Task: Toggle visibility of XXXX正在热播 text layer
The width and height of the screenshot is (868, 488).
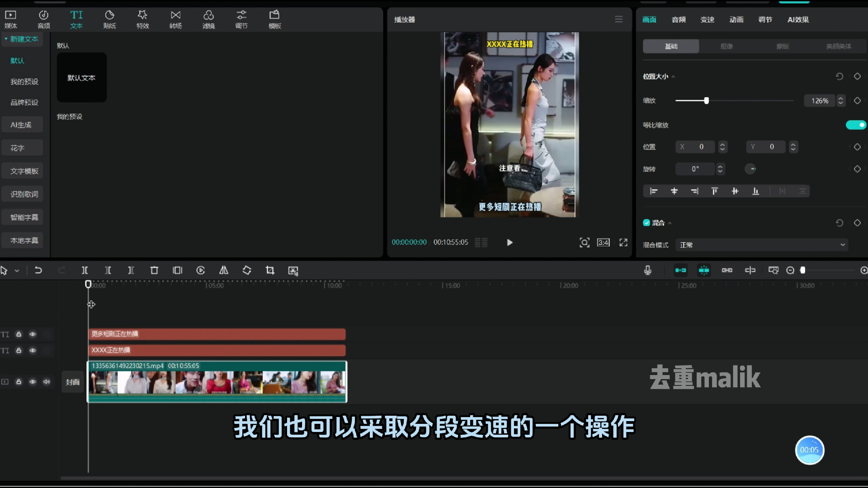Action: pos(33,350)
